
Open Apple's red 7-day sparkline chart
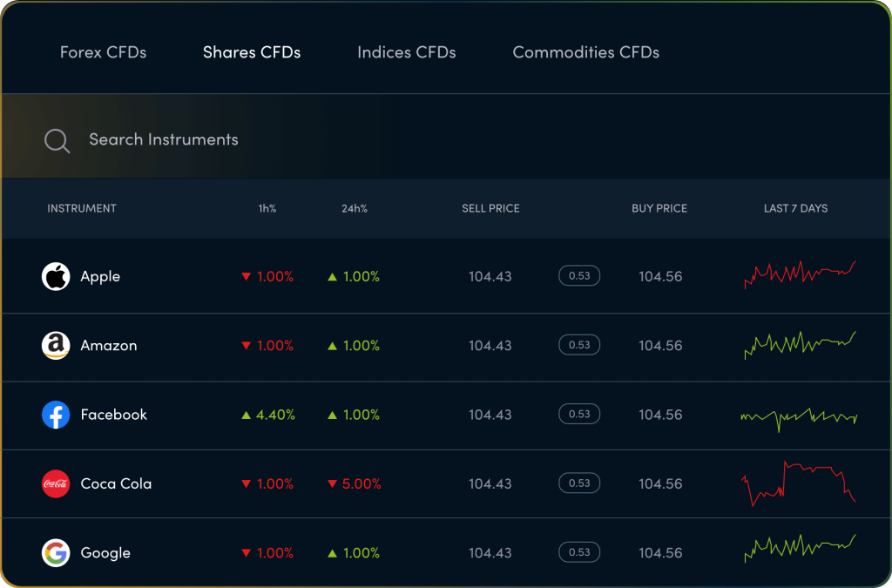click(x=800, y=274)
